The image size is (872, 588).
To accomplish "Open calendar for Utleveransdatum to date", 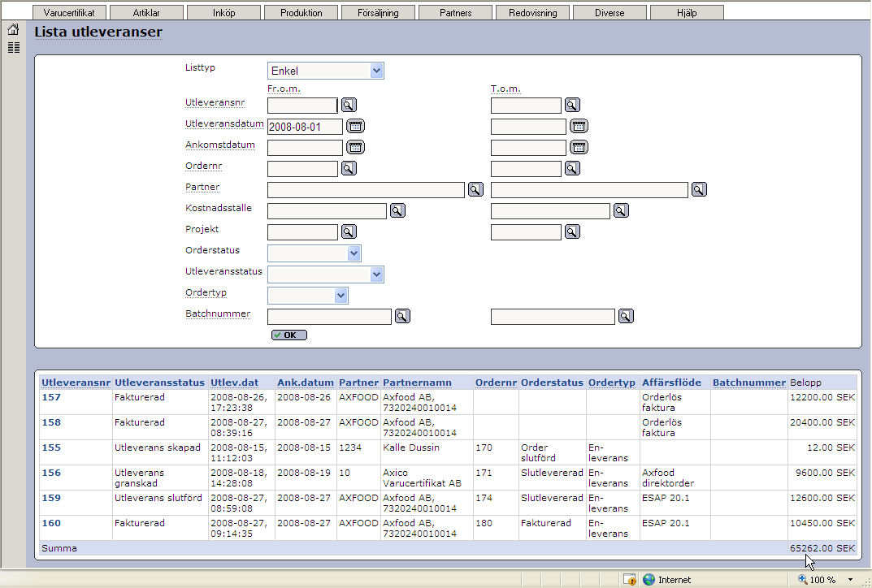I will [579, 126].
